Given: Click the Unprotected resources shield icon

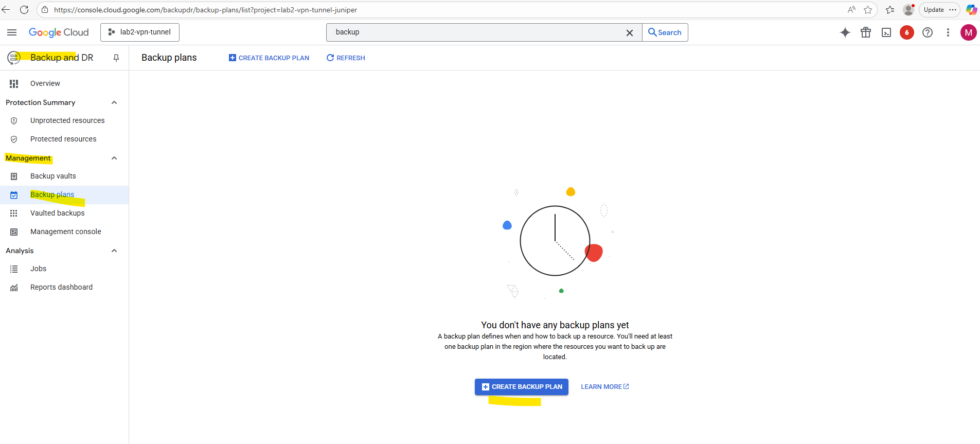Looking at the screenshot, I should 14,120.
